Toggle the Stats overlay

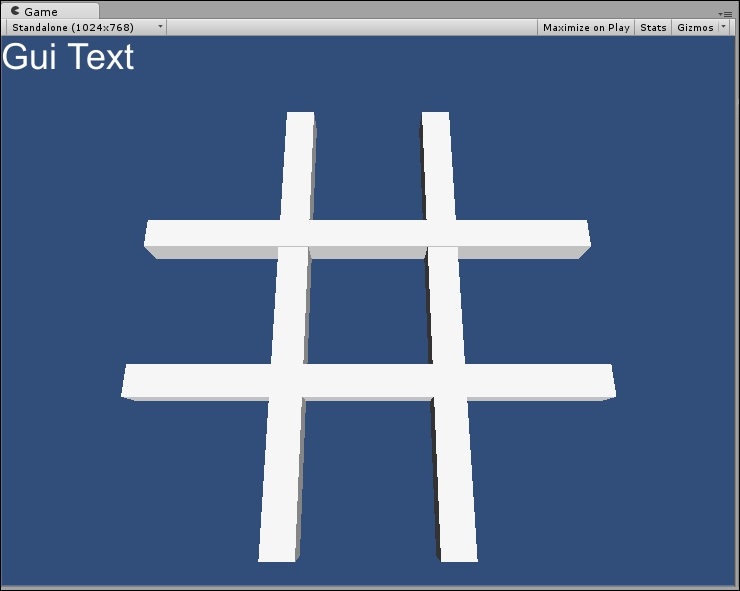(x=653, y=27)
